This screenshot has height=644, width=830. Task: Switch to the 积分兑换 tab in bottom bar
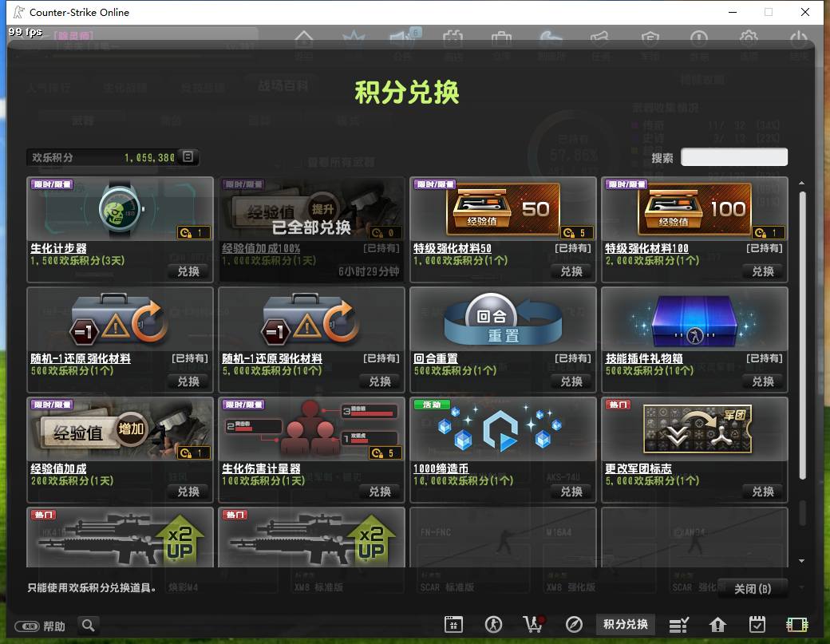pyautogui.click(x=626, y=624)
